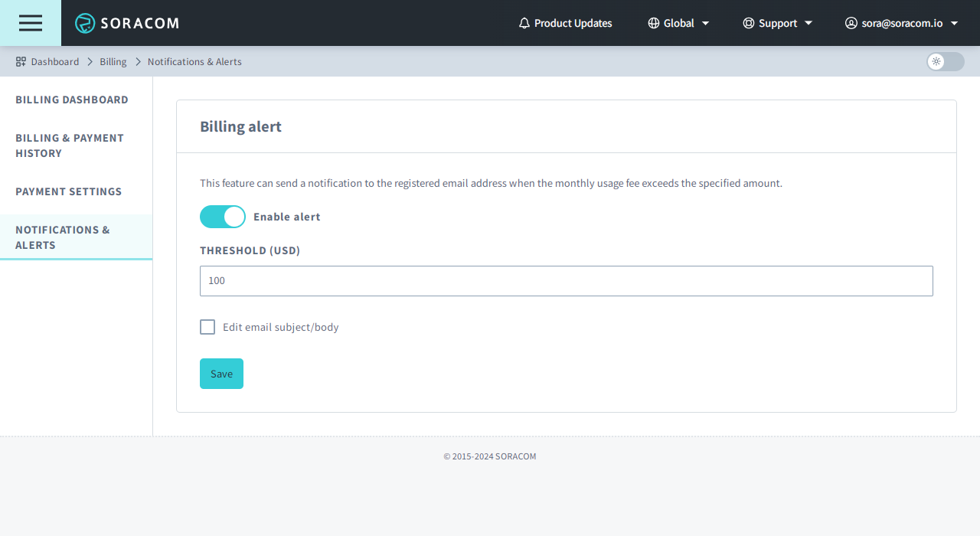
Task: Open Billing Dashboard in the sidebar
Action: [72, 100]
